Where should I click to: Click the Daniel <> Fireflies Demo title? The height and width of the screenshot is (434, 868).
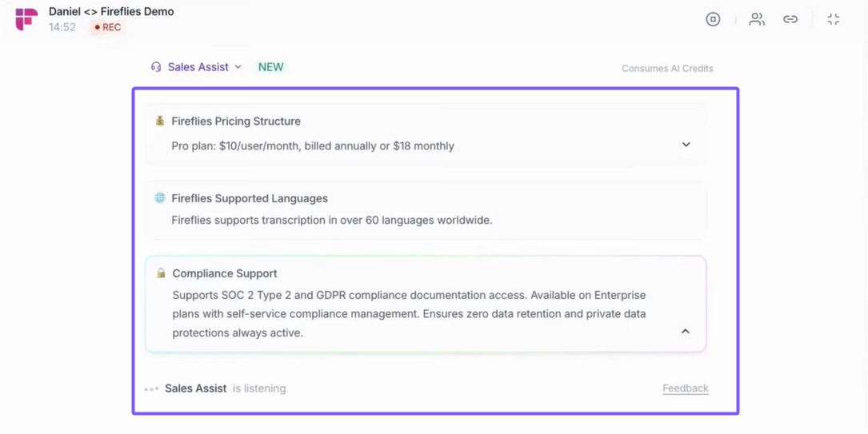click(111, 11)
